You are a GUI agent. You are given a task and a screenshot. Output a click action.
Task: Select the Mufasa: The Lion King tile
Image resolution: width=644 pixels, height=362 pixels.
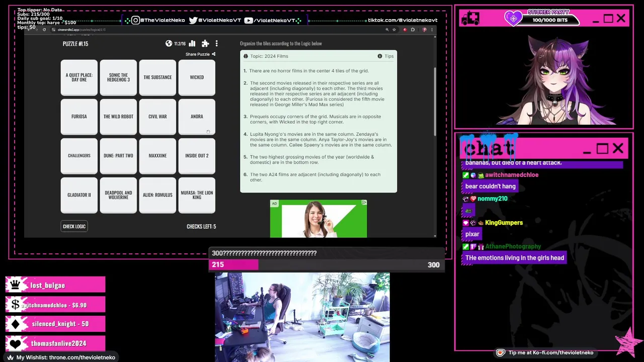click(x=197, y=195)
